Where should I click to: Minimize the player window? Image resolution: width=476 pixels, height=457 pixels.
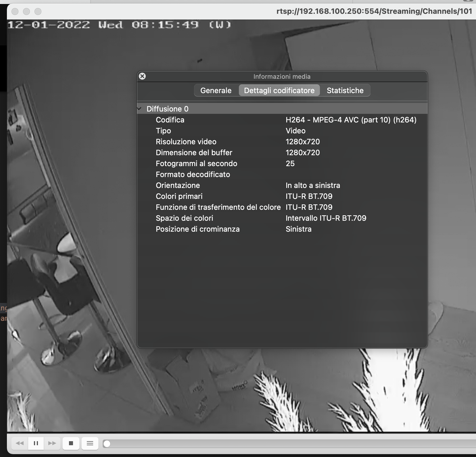[x=27, y=12]
